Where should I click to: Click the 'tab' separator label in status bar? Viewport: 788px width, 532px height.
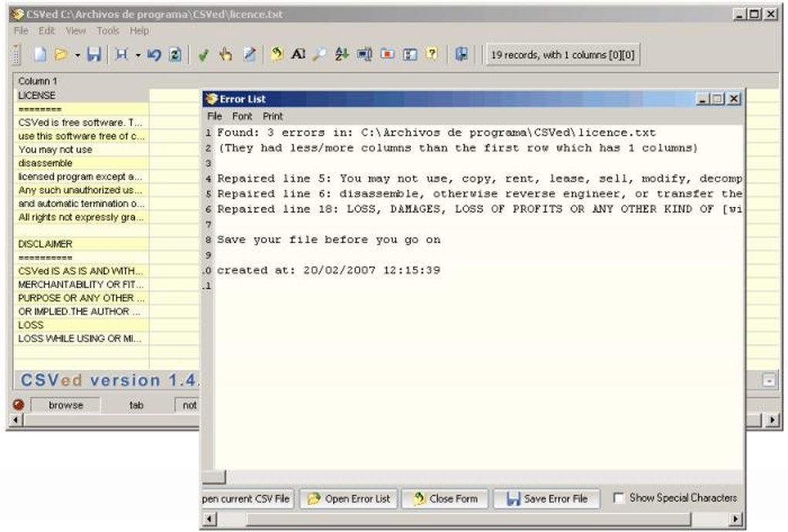[136, 405]
